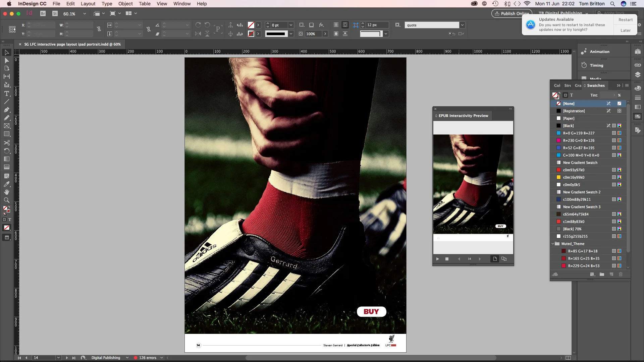Select the R=230 G=0 B=126 swatch
This screenshot has width=644, height=362.
588,140
